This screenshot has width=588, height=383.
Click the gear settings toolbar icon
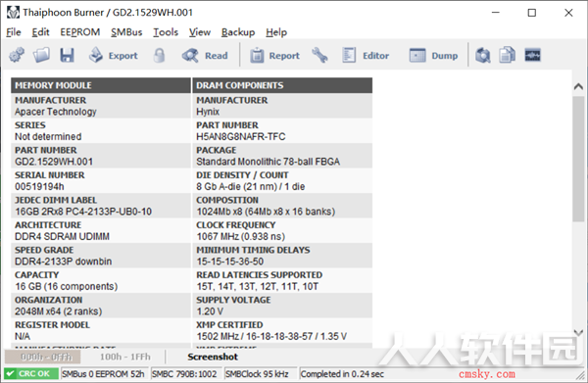pyautogui.click(x=17, y=56)
